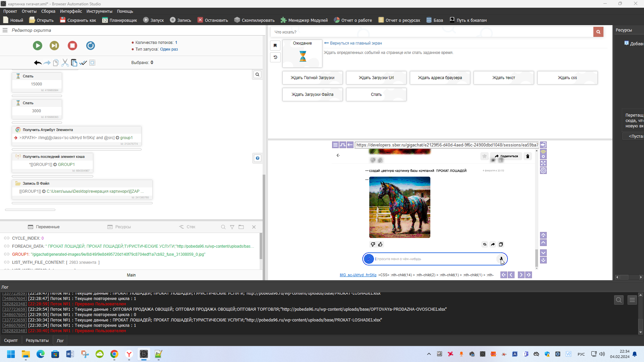
Task: Click the scissors Cut icon
Action: [65, 63]
